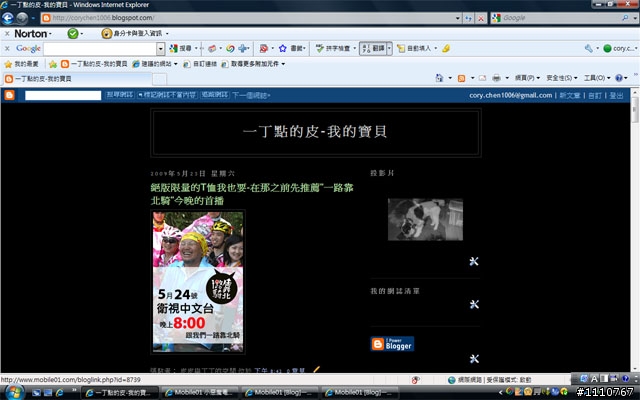Click the Google Toolbar search button
Viewport: 640px width, 400px height.
tap(181, 49)
